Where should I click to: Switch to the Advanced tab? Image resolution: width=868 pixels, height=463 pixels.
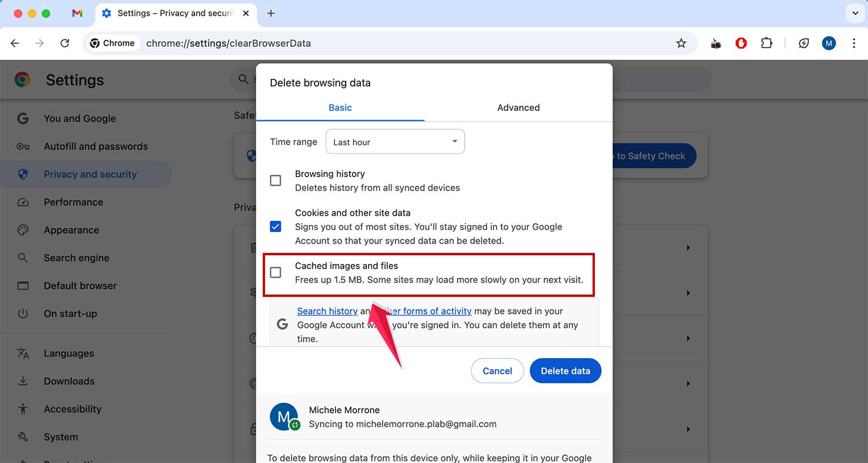click(518, 107)
